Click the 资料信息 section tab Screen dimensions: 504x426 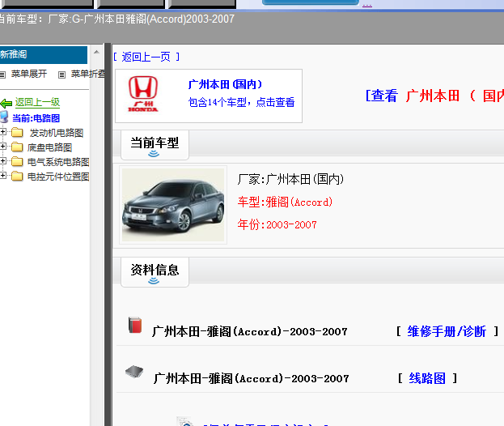point(155,272)
